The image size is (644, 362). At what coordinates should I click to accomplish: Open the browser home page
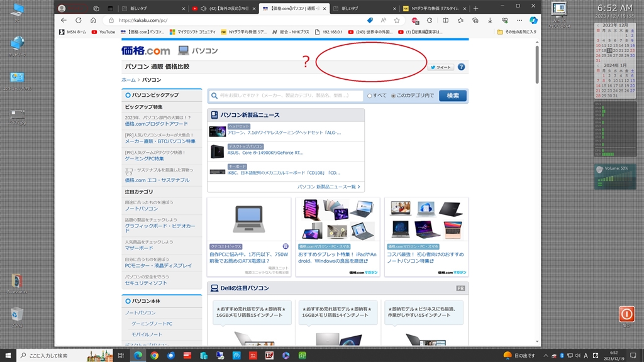(93, 20)
